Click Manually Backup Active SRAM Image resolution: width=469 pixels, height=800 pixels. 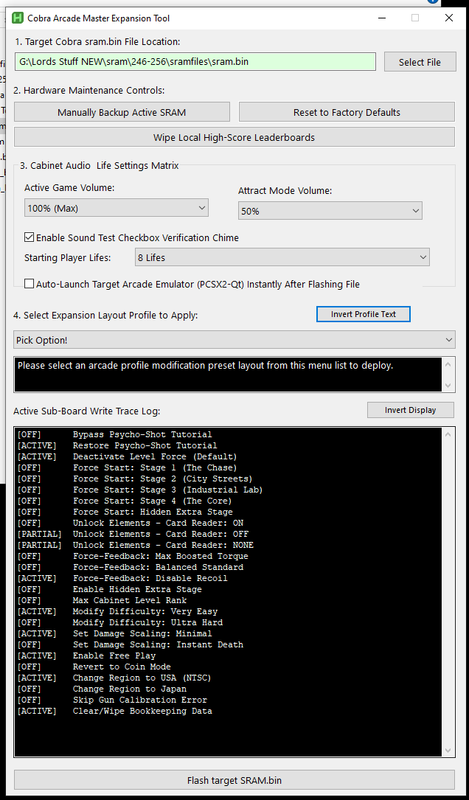pos(121,112)
